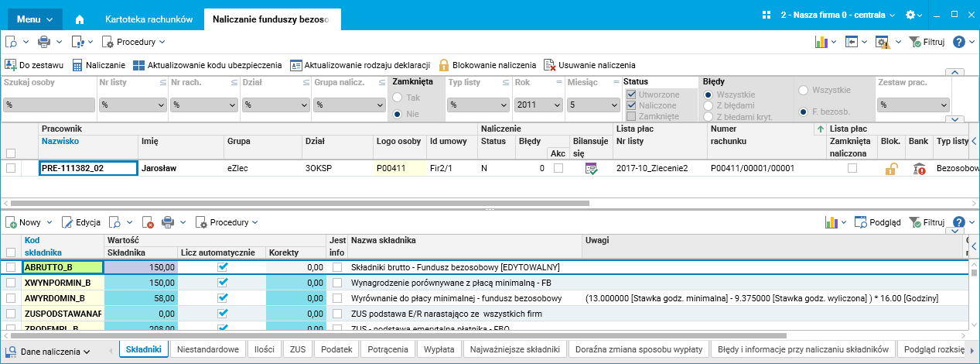Image resolution: width=980 pixels, height=364 pixels.
Task: Switch to Kartoteka rachunków tab
Action: tap(149, 19)
